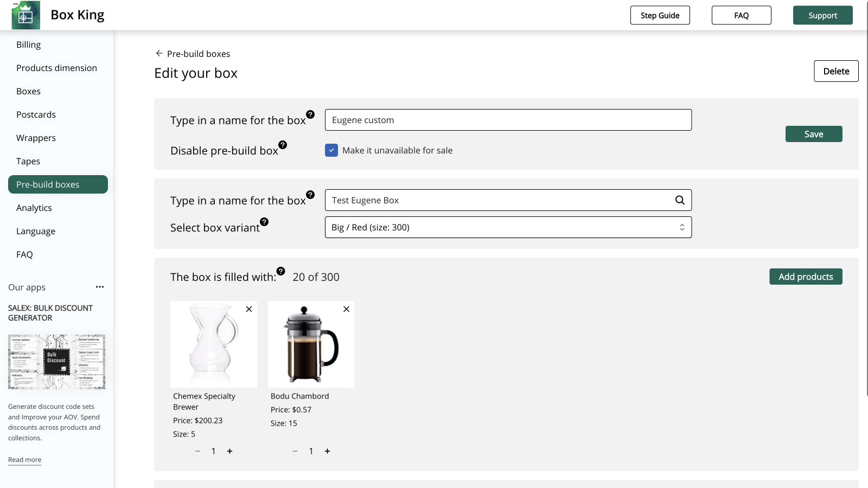Click the "Eugene custom" name input field
Viewport: 868px width, 488px height.
click(508, 120)
